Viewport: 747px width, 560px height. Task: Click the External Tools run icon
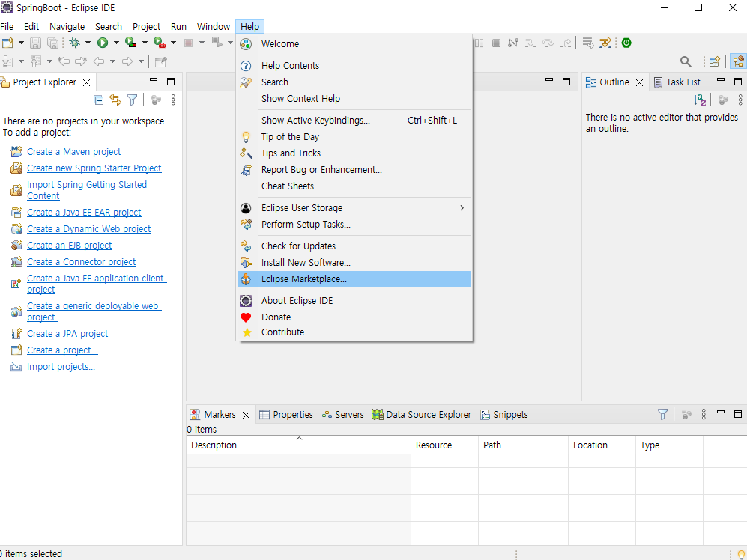pyautogui.click(x=160, y=43)
